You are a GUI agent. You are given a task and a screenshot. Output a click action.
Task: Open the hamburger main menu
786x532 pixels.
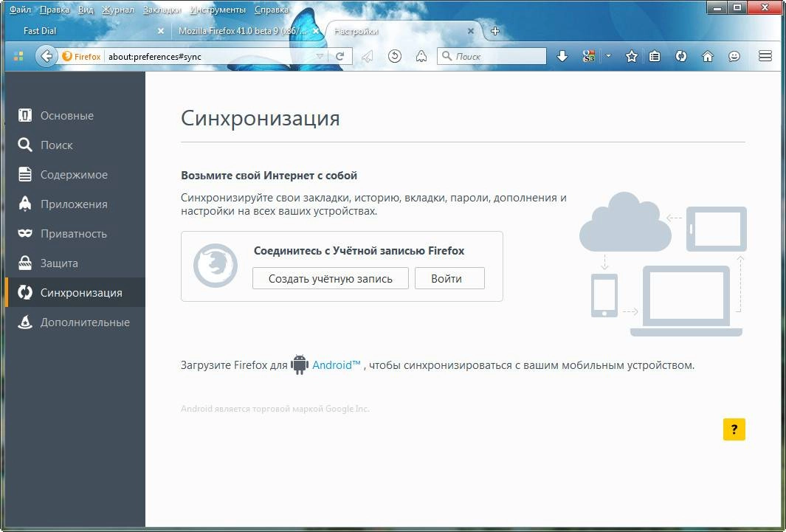(765, 56)
